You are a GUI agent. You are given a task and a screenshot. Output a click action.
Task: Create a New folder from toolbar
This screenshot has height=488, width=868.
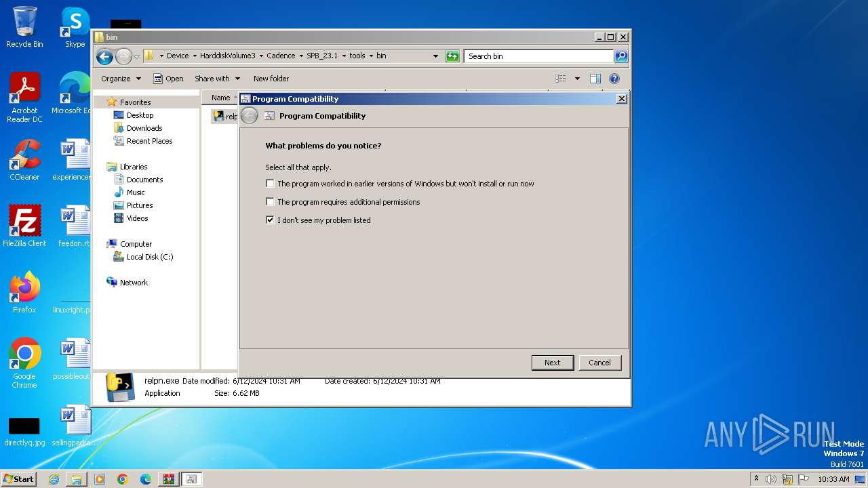271,79
